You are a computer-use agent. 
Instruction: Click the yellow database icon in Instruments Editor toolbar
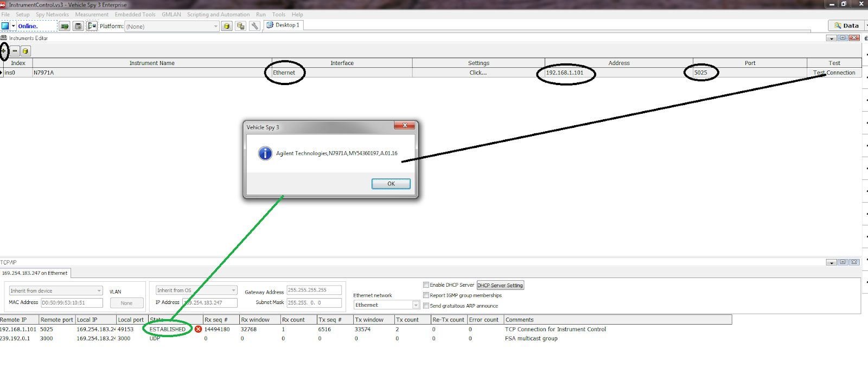(x=25, y=51)
